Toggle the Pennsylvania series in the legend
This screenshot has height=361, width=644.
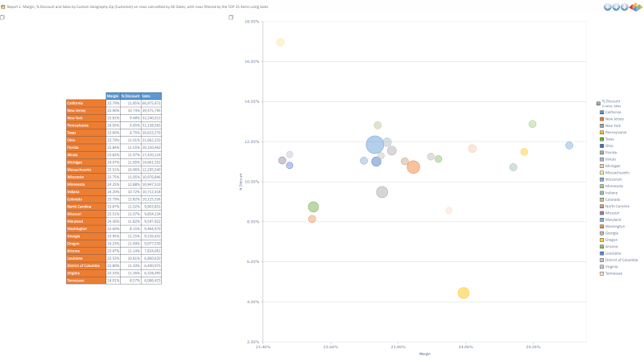pyautogui.click(x=613, y=133)
